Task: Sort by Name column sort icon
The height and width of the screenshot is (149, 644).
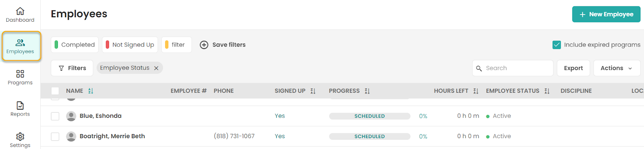Action: point(91,91)
